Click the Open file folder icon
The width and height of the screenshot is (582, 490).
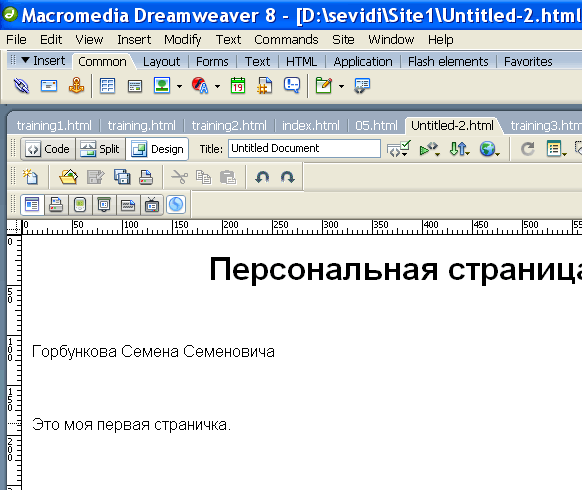[x=69, y=177]
